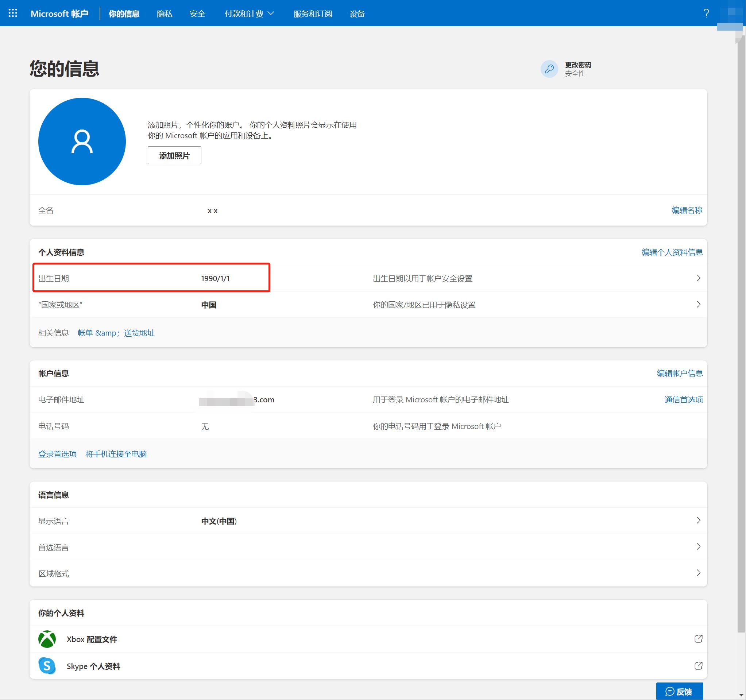Click the 编辑名称 link
The width and height of the screenshot is (746, 700).
click(x=687, y=210)
